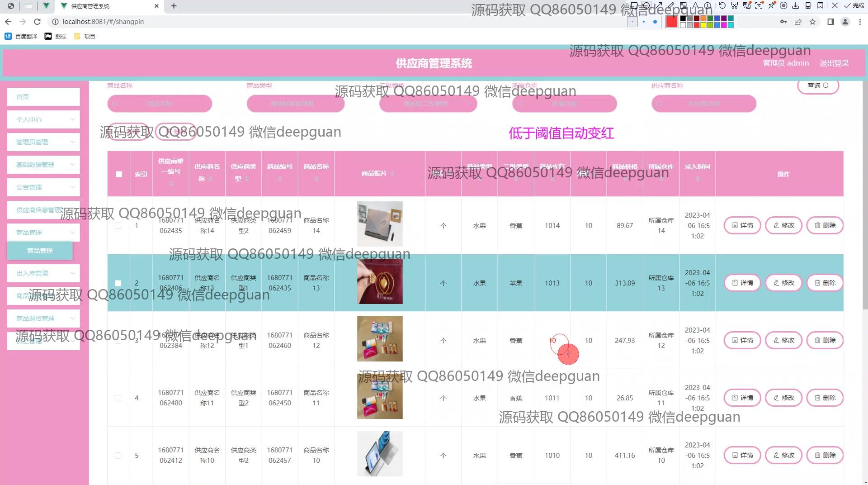Pin the screenshot with the pin icon
The height and width of the screenshot is (485, 868).
click(x=771, y=6)
